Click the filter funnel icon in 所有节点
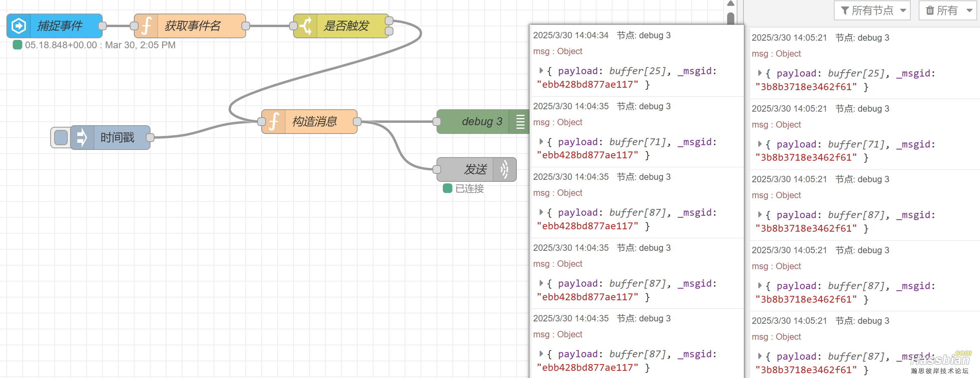This screenshot has width=980, height=378. coord(844,10)
